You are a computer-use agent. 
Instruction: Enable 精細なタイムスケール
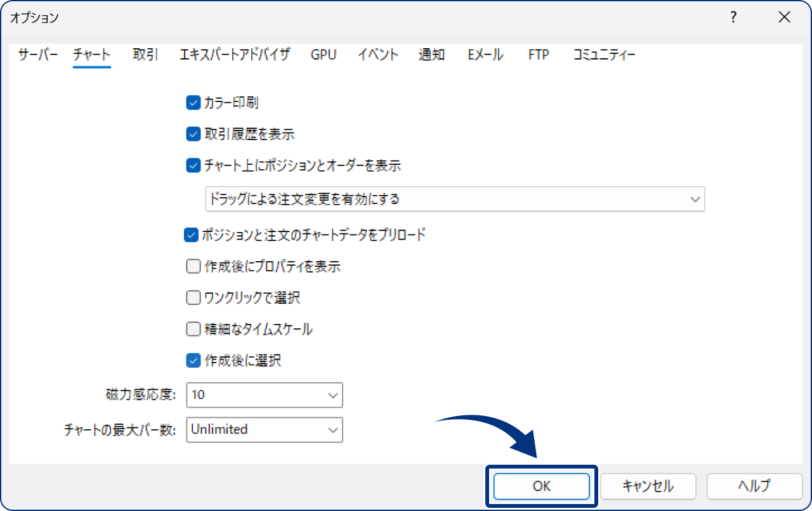[x=192, y=328]
